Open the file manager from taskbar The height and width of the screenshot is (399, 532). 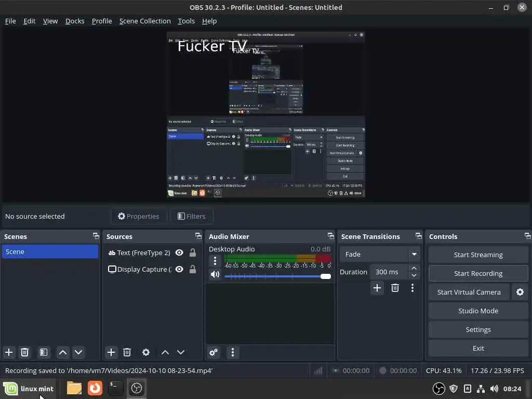(74, 388)
